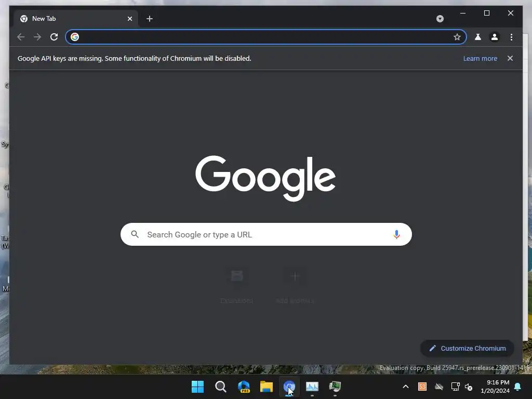Launch Edge PRE from taskbar
The width and height of the screenshot is (532, 399).
coord(244,387)
